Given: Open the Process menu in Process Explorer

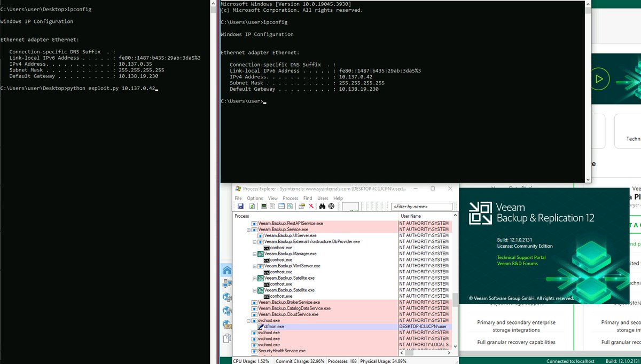Looking at the screenshot, I should (291, 198).
